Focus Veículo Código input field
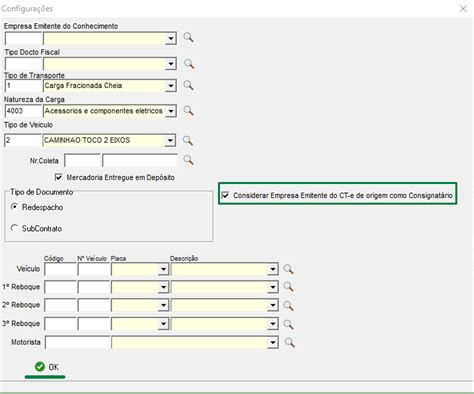The width and height of the screenshot is (474, 394). point(60,269)
